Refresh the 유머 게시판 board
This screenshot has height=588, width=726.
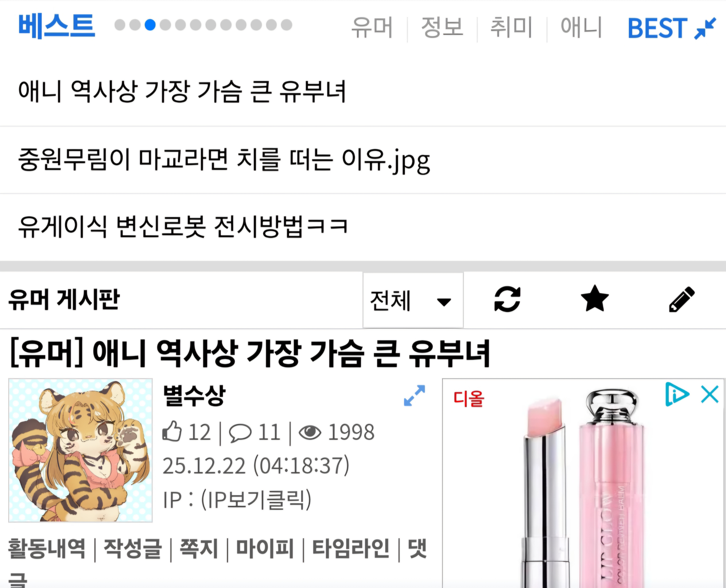507,299
